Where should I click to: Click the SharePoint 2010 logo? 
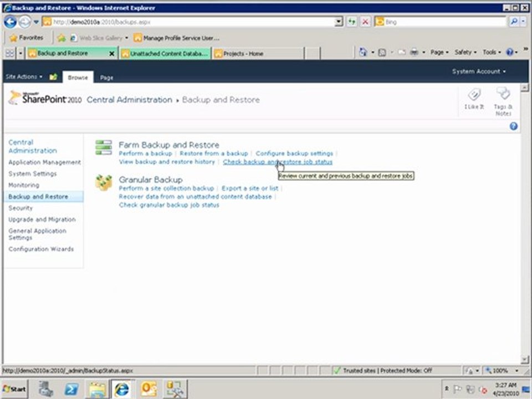45,99
